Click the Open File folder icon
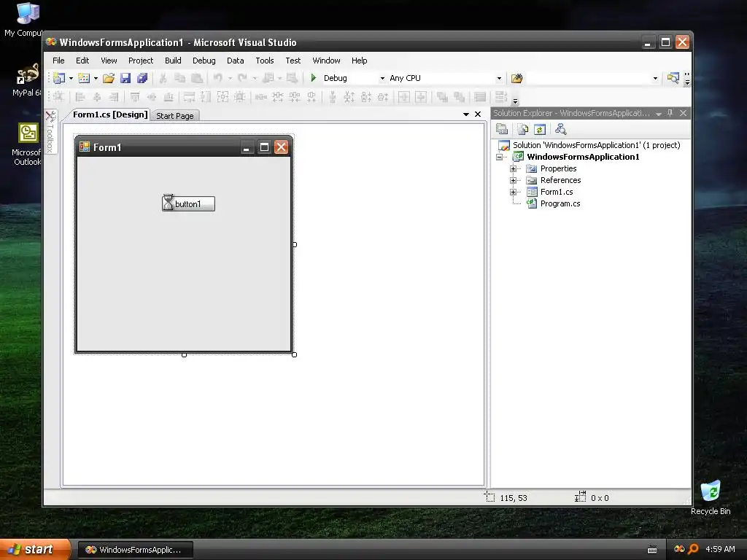Viewport: 747px width, 560px height. tap(109, 78)
